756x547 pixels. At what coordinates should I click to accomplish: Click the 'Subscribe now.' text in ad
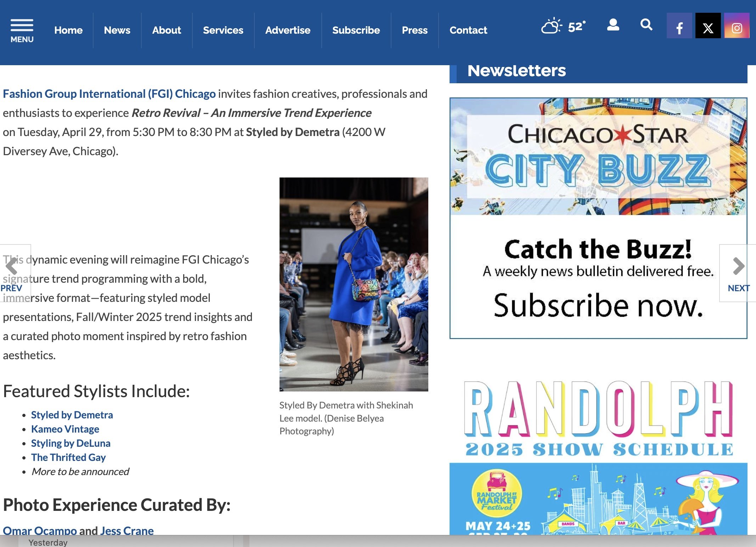tap(598, 305)
